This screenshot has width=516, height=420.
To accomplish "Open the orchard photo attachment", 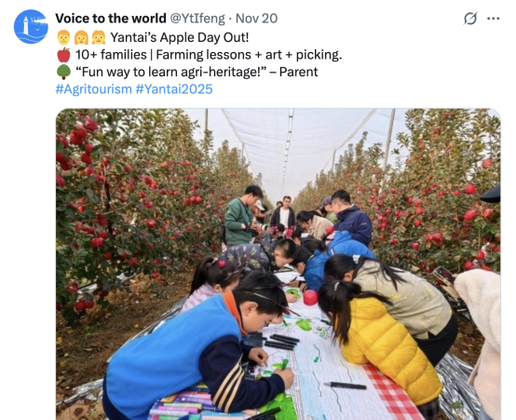I will click(x=278, y=264).
